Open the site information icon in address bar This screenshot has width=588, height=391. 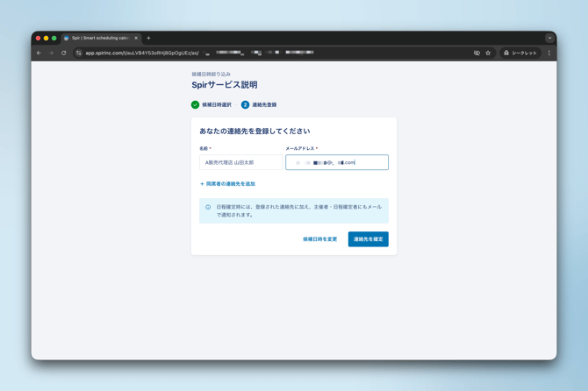pyautogui.click(x=78, y=53)
